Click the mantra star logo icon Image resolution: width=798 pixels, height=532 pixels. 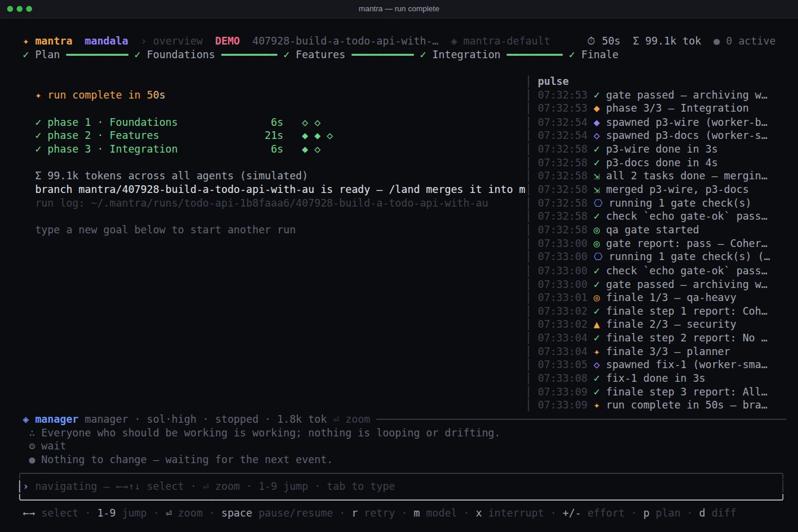pyautogui.click(x=26, y=41)
